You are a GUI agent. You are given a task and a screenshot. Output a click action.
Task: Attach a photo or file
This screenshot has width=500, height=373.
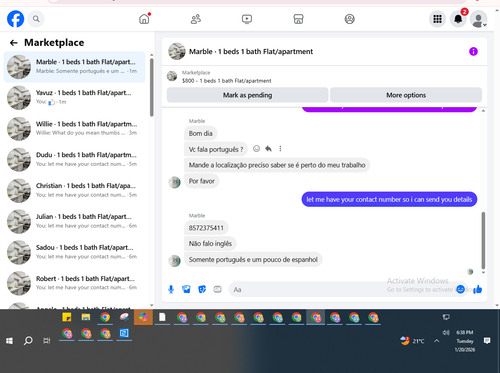(x=186, y=289)
